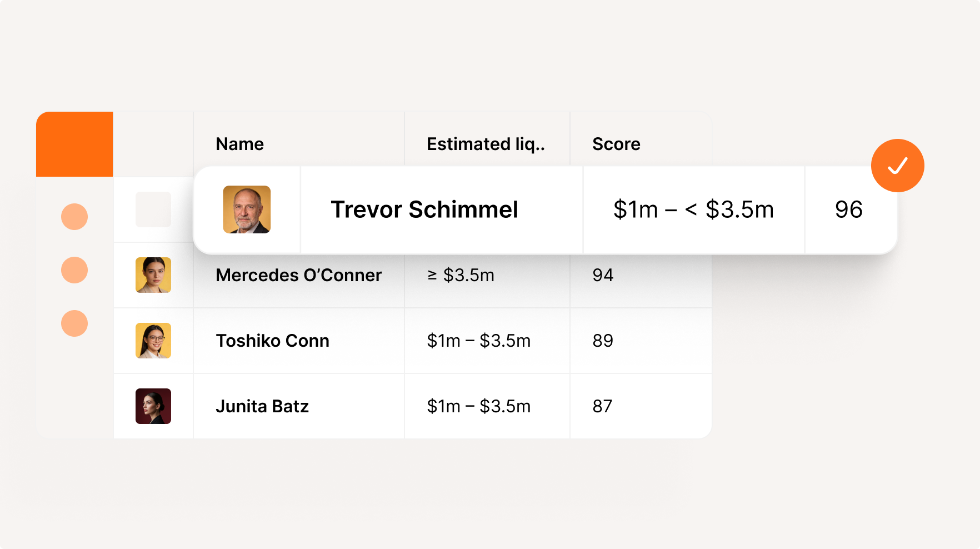Select the top orange sidebar circle
This screenshot has width=980, height=549.
tap(74, 217)
